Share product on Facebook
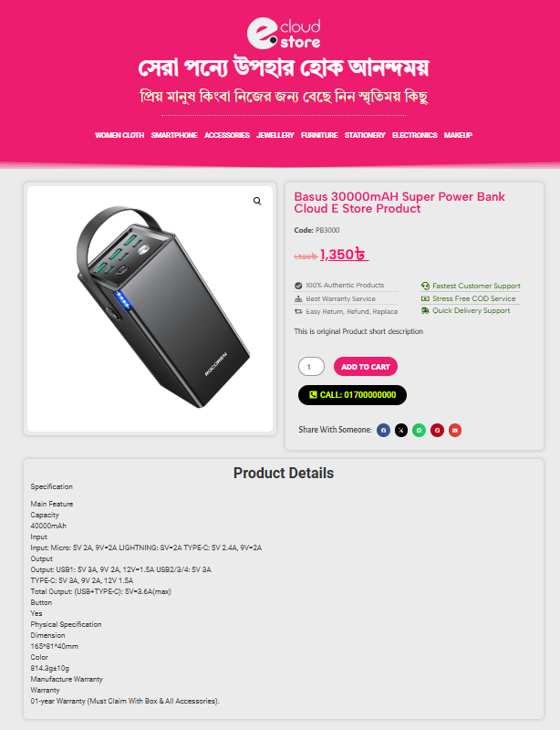Image resolution: width=560 pixels, height=730 pixels. pos(383,430)
